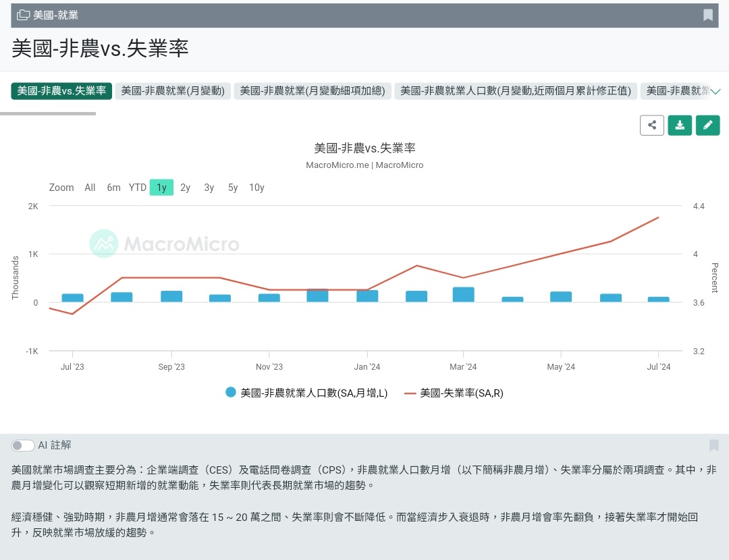Toggle the 美國-失業率(SA,R) legend series
This screenshot has width=729, height=560.
(454, 393)
